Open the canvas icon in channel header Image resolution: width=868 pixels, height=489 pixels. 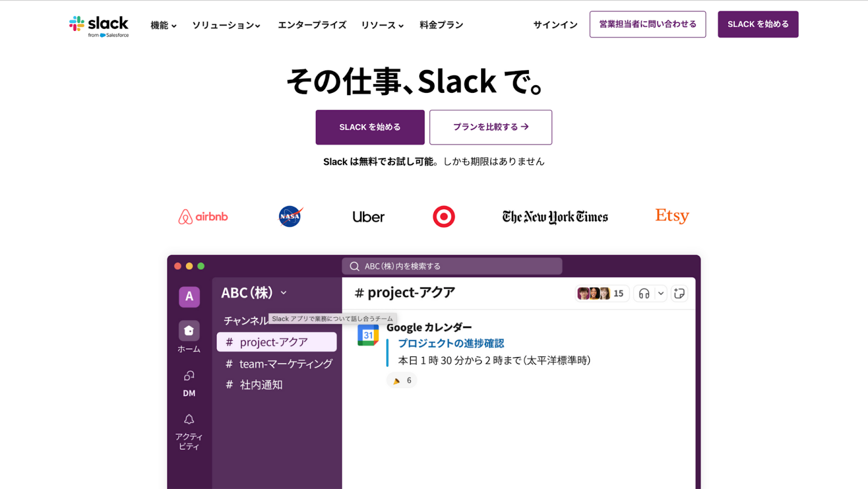pos(679,294)
